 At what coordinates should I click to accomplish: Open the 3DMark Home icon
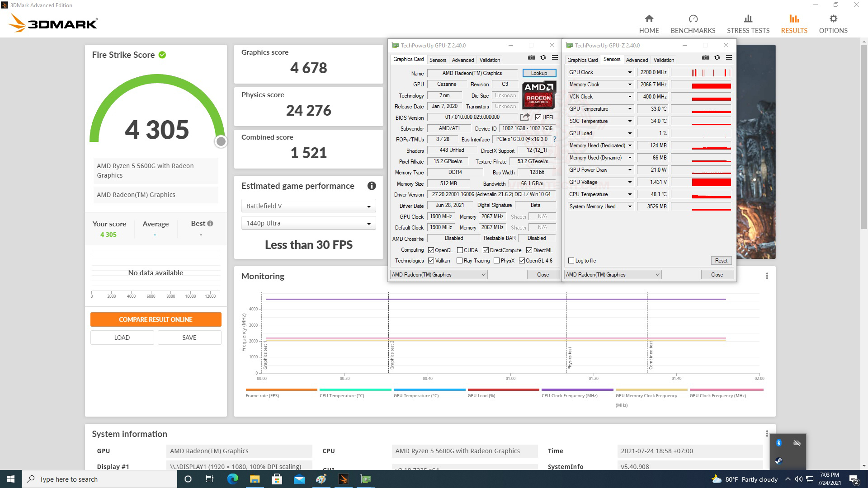click(649, 19)
